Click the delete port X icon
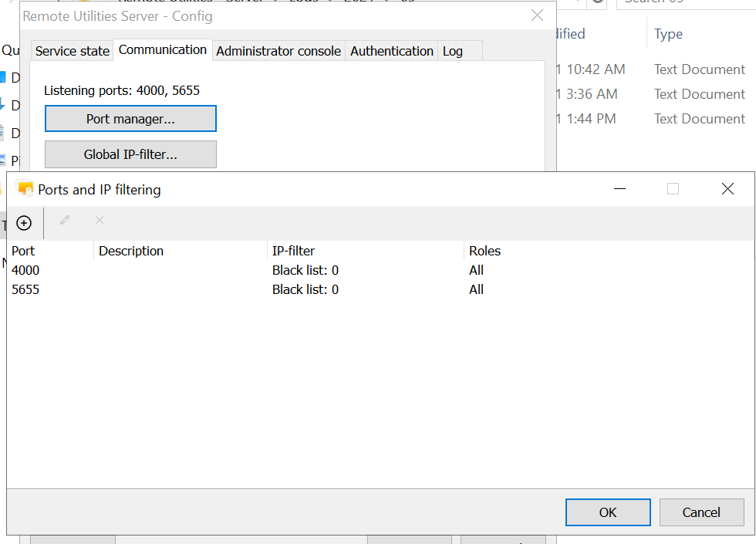The height and width of the screenshot is (544, 756). point(99,221)
